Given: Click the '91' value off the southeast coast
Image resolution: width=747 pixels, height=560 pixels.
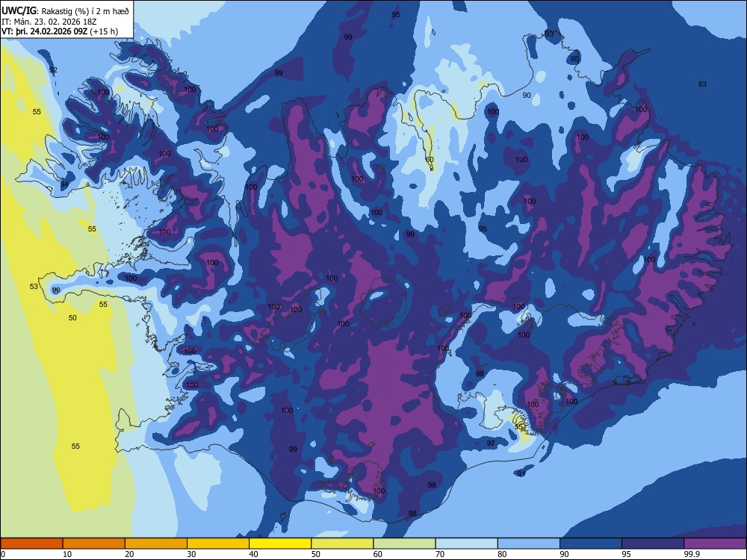Looking at the screenshot, I should pyautogui.click(x=521, y=474).
